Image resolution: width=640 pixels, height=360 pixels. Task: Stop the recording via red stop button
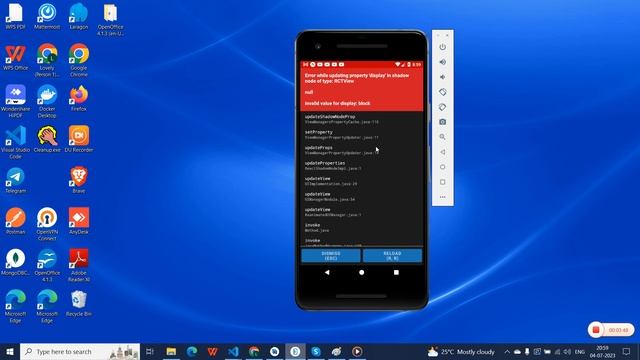596,330
